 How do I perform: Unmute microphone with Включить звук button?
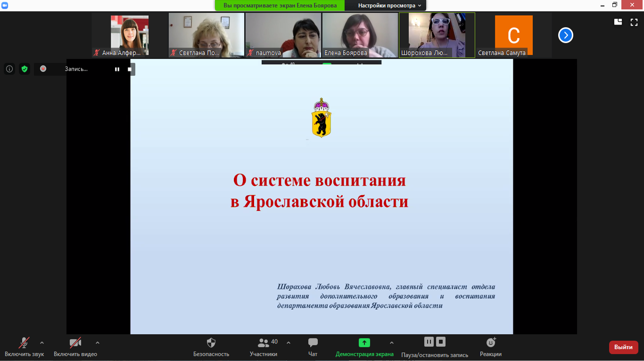click(24, 348)
